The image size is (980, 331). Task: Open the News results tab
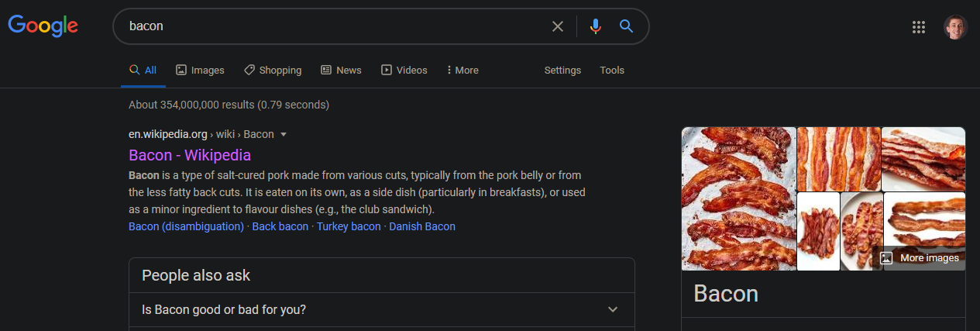(x=341, y=70)
